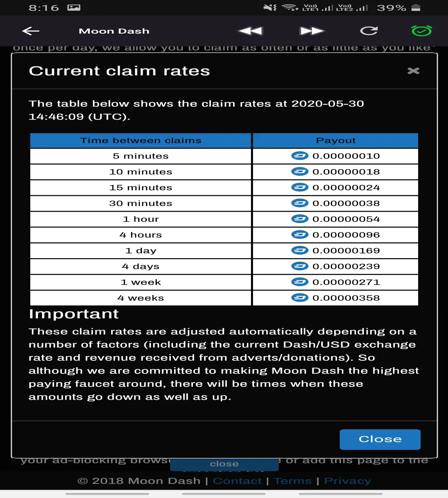
Task: Select the '4 days' table cell
Action: click(141, 266)
